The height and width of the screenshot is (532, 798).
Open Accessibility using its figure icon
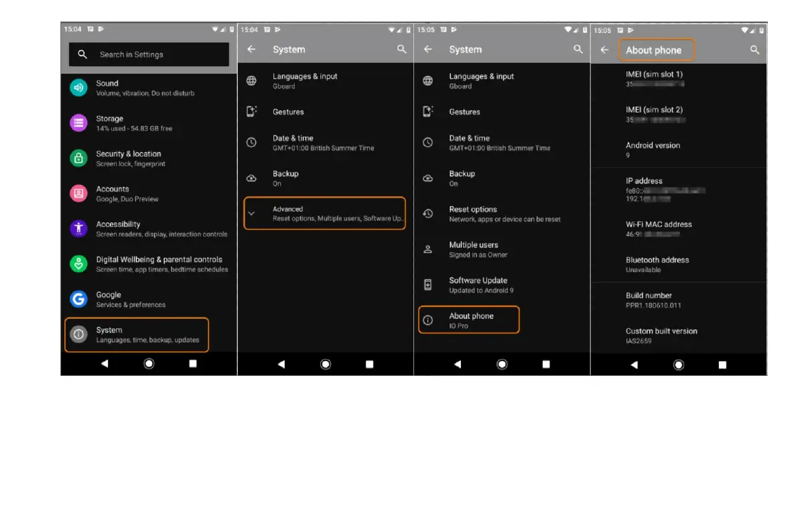click(79, 228)
